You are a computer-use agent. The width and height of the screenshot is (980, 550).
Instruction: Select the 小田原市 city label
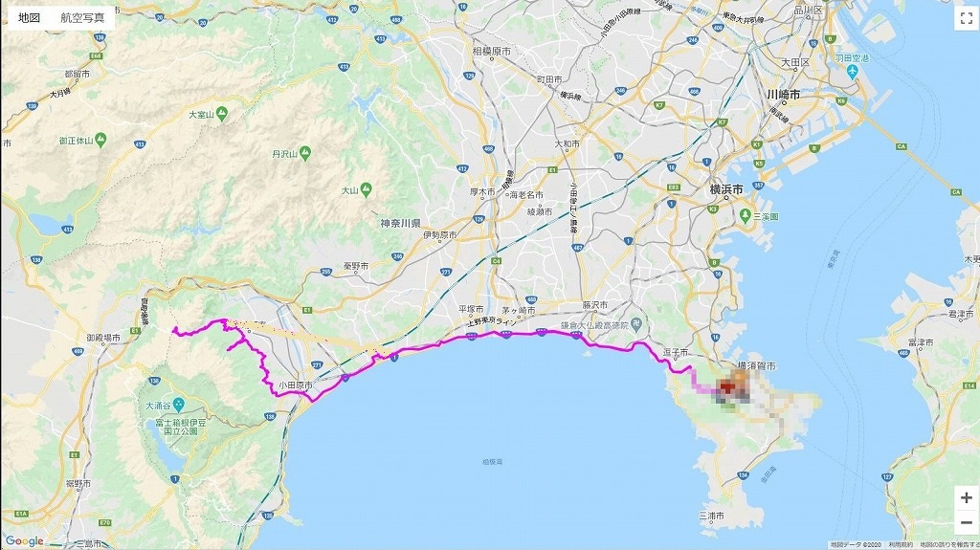click(x=296, y=385)
